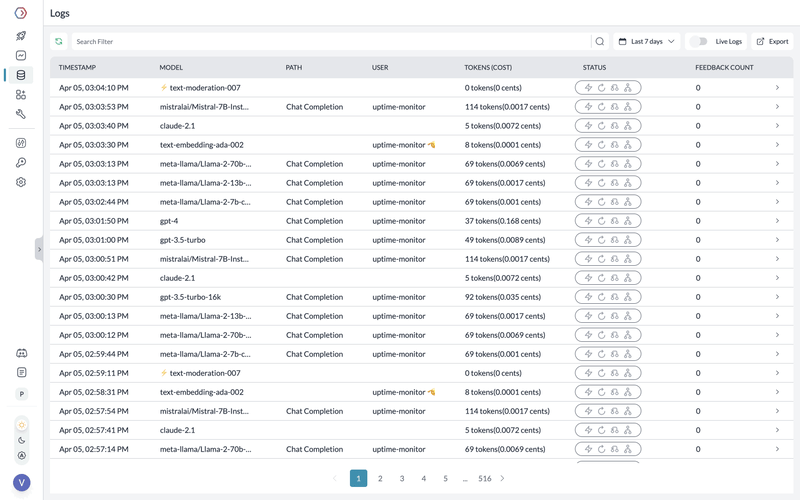800x500 pixels.
Task: Open the Last 7 days date dropdown
Action: 646,41
